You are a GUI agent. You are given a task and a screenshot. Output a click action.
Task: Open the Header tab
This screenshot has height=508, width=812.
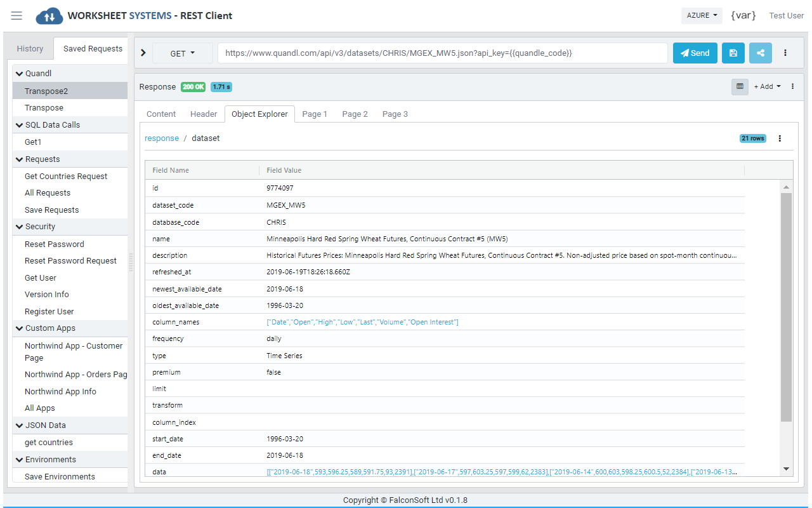coord(204,114)
